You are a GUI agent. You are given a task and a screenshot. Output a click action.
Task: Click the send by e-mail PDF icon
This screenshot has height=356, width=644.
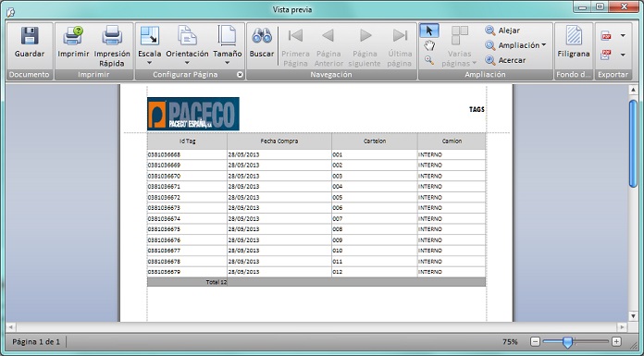pos(606,55)
